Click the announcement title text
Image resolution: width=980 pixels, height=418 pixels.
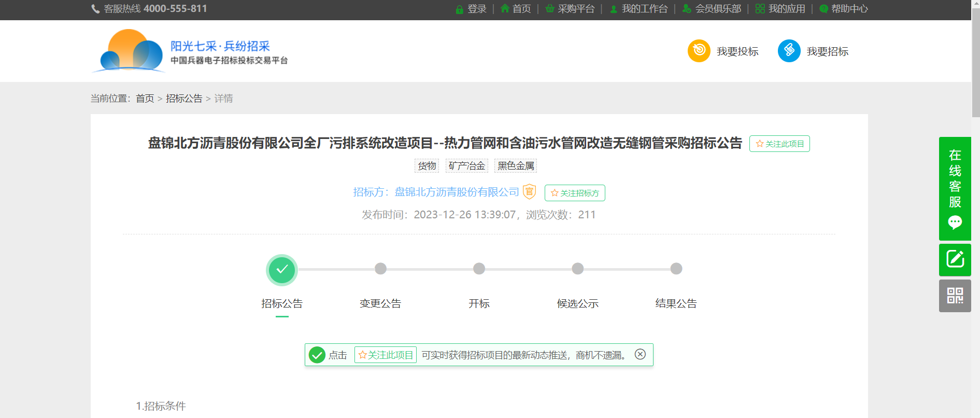(x=445, y=143)
